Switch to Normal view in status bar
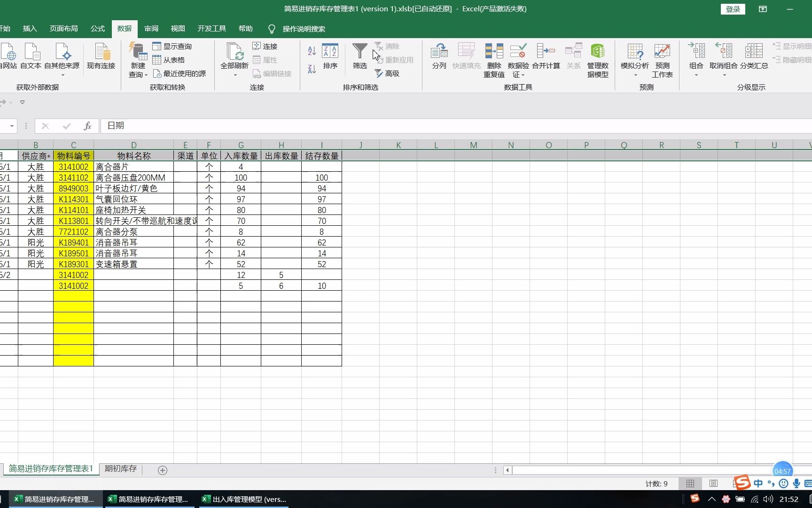The width and height of the screenshot is (812, 508). click(x=690, y=484)
